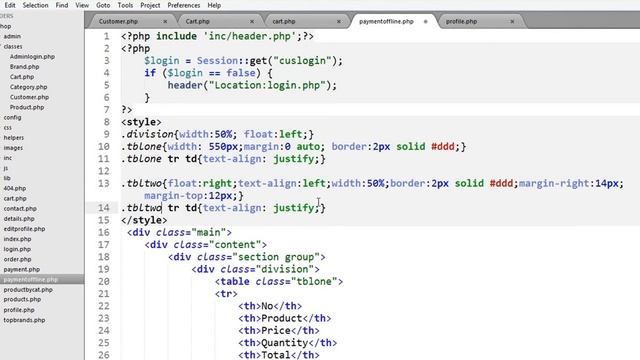Open products.php in the sidebar

click(22, 299)
